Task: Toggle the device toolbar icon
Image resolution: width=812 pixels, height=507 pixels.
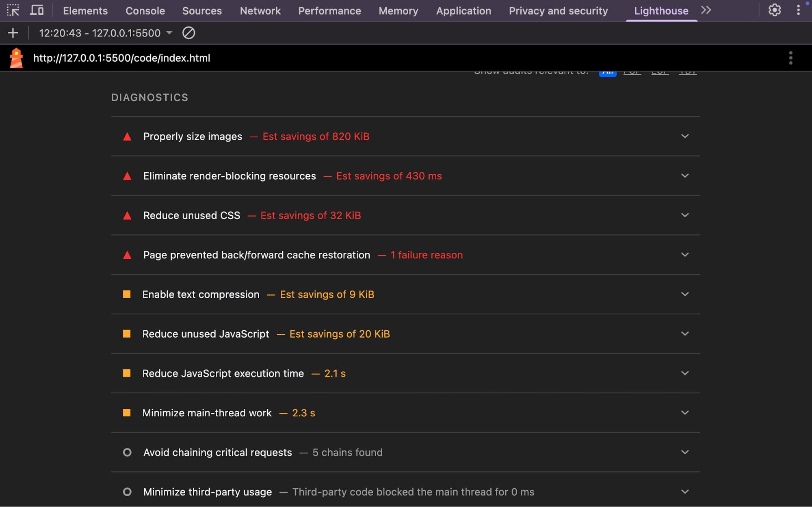Action: (37, 10)
